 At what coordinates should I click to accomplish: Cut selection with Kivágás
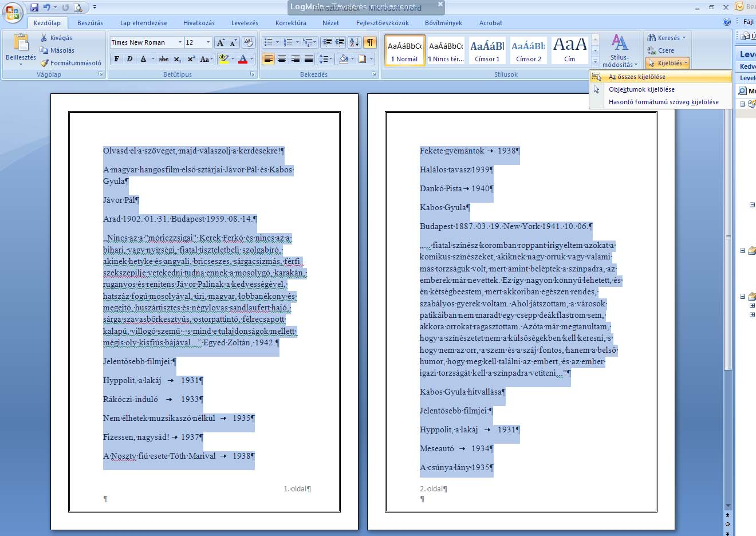pyautogui.click(x=56, y=38)
